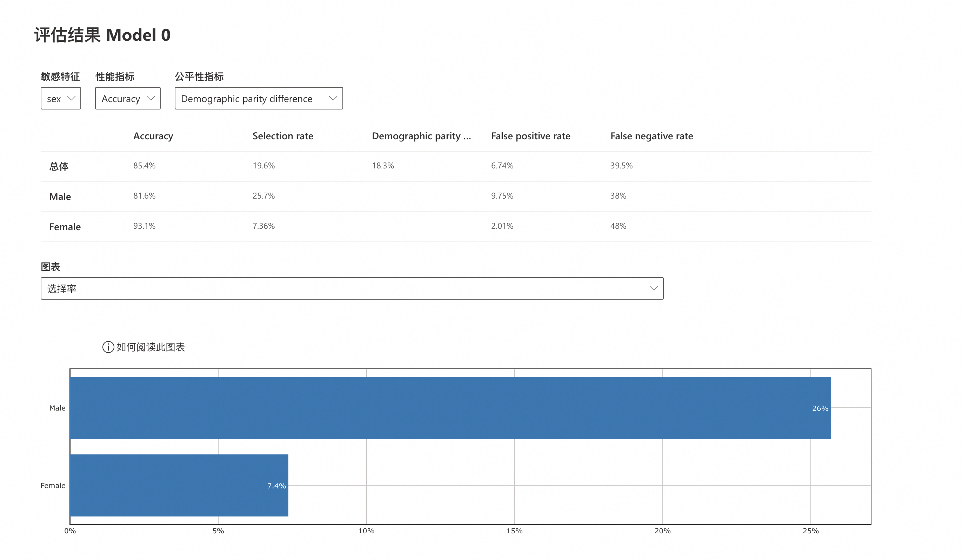962x560 pixels.
Task: Click the 85.4% overall accuracy value
Action: (x=144, y=166)
